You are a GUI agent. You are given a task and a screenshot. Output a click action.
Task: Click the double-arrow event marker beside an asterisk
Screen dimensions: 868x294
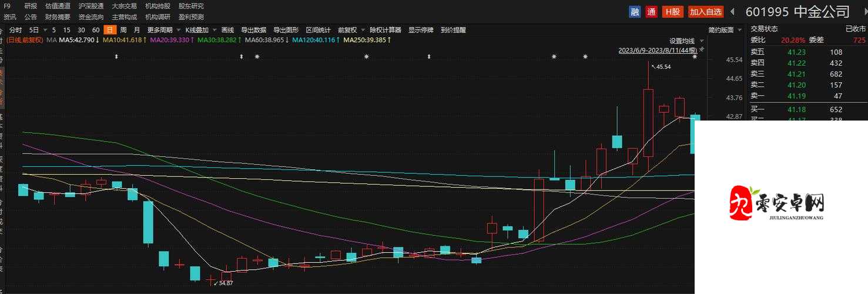coord(242,56)
